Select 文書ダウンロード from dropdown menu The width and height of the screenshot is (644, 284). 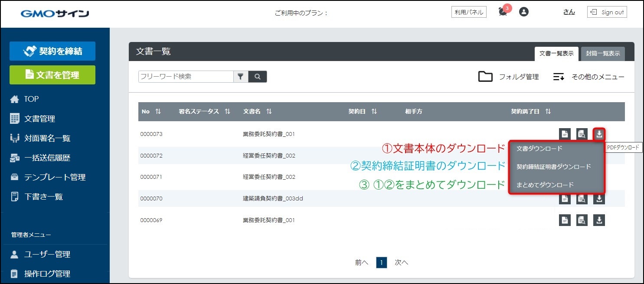539,148
